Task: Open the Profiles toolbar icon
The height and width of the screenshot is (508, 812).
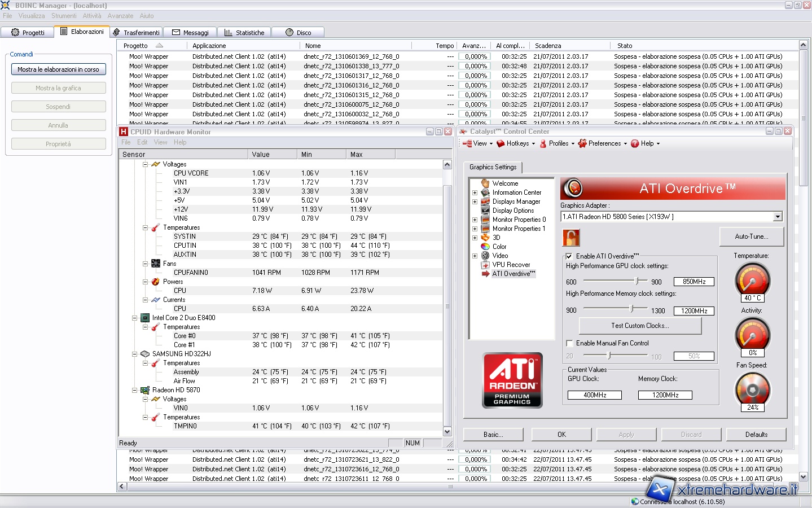Action: [x=543, y=143]
